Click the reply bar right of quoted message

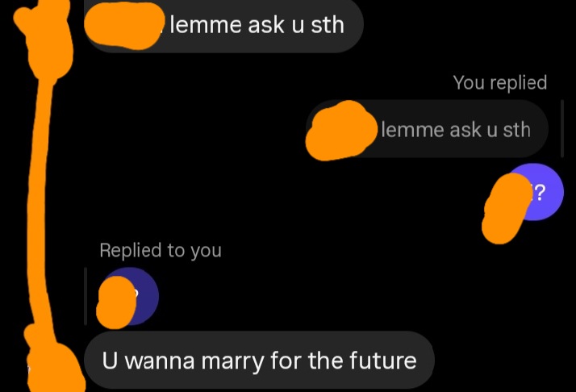(561, 129)
